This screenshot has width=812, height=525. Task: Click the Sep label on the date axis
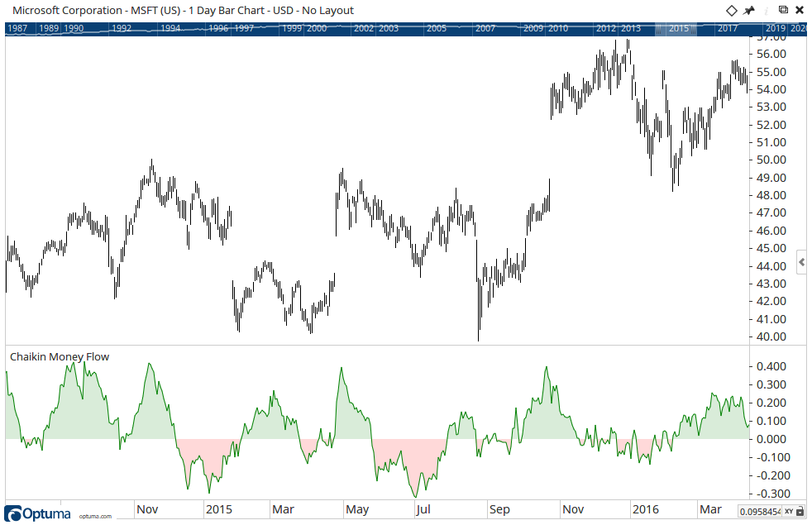tap(499, 509)
